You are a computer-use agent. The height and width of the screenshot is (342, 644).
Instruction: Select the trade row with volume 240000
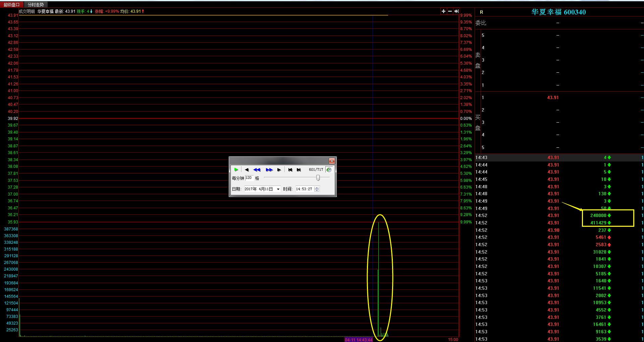[x=559, y=215]
